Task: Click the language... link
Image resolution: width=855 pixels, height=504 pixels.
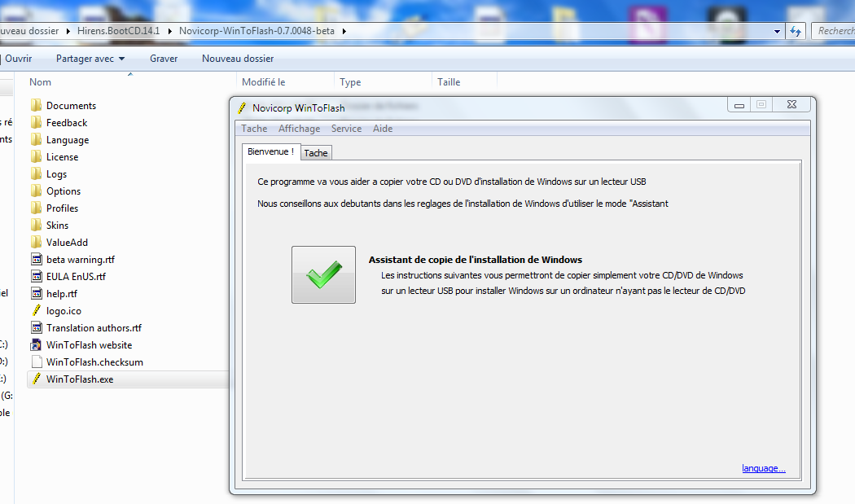Action: (x=763, y=468)
